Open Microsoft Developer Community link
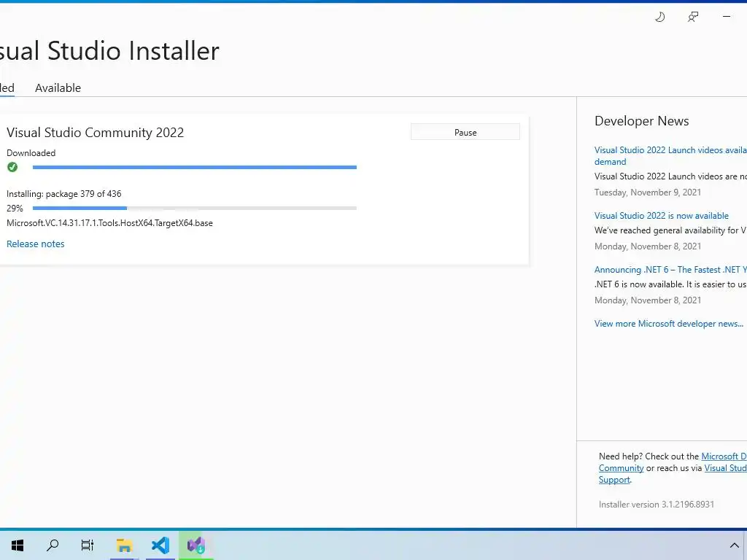Image resolution: width=747 pixels, height=560 pixels. click(672, 462)
